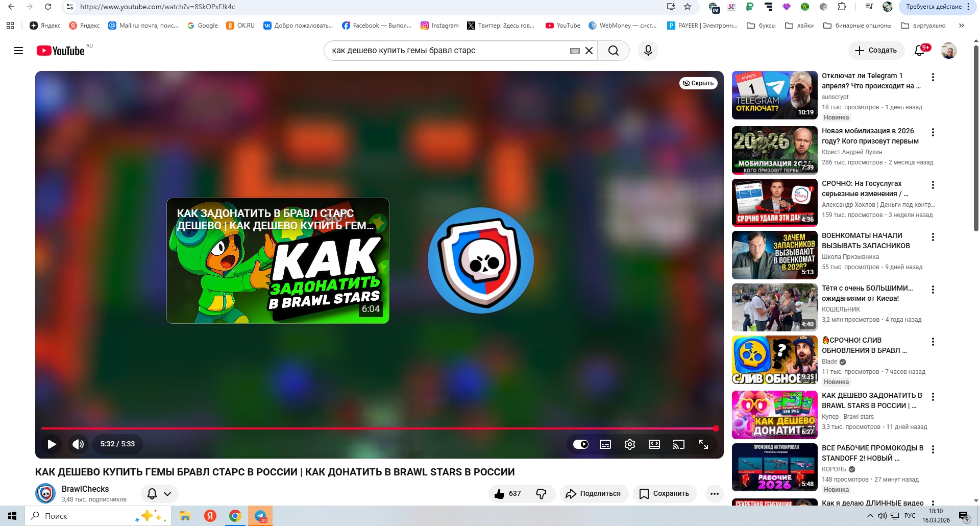Screen dimensions: 980x526
Task: Open the system volume control in tray
Action: click(882, 516)
